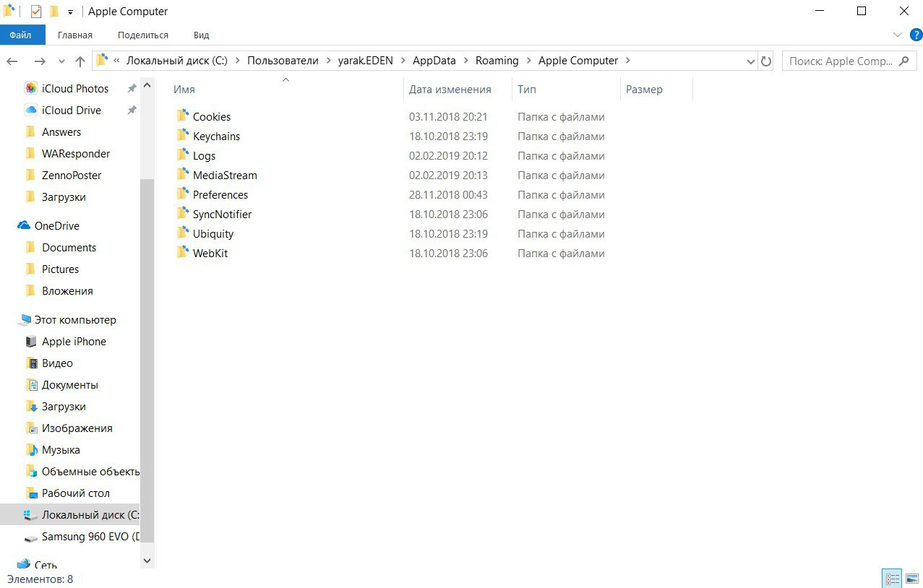Unpin iCloud Drive from quick access
The image size is (923, 588).
132,110
